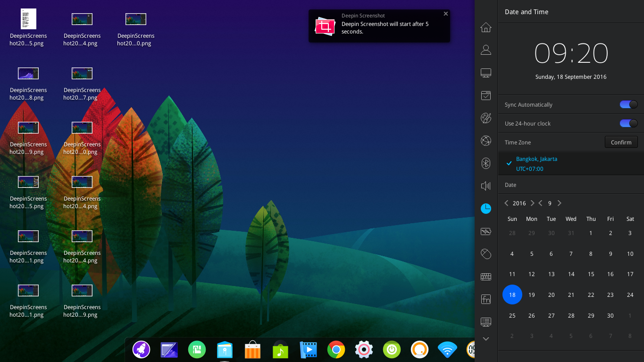Open Mouse settings in the sidebar

(485, 254)
